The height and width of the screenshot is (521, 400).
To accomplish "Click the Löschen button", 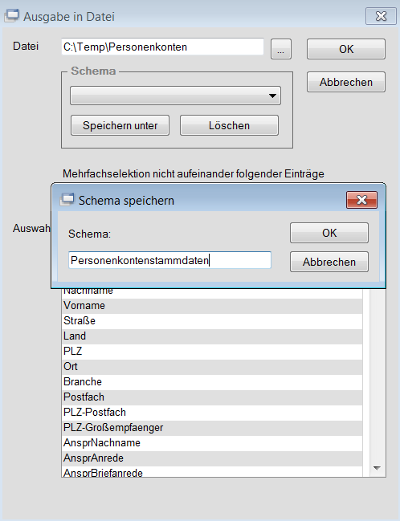I will pos(229,125).
